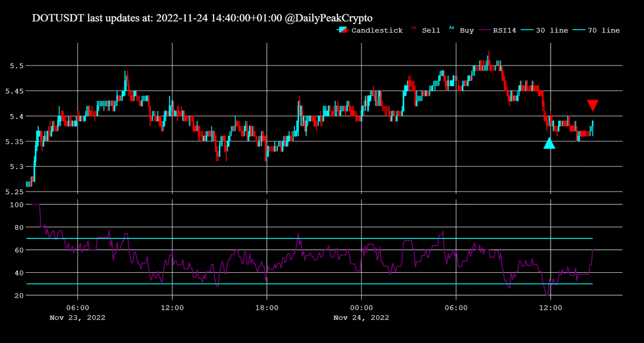Click the 5.35 price axis label
Image resolution: width=644 pixels, height=343 pixels.
pos(13,141)
